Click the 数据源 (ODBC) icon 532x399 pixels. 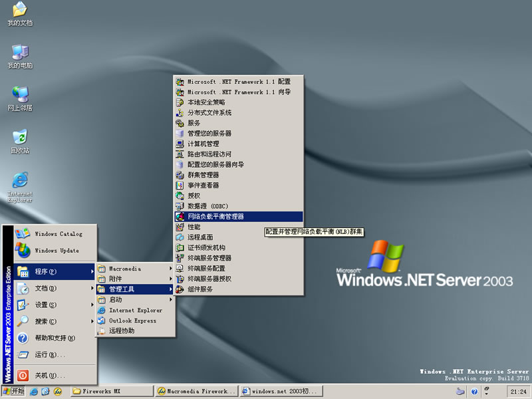pos(180,206)
